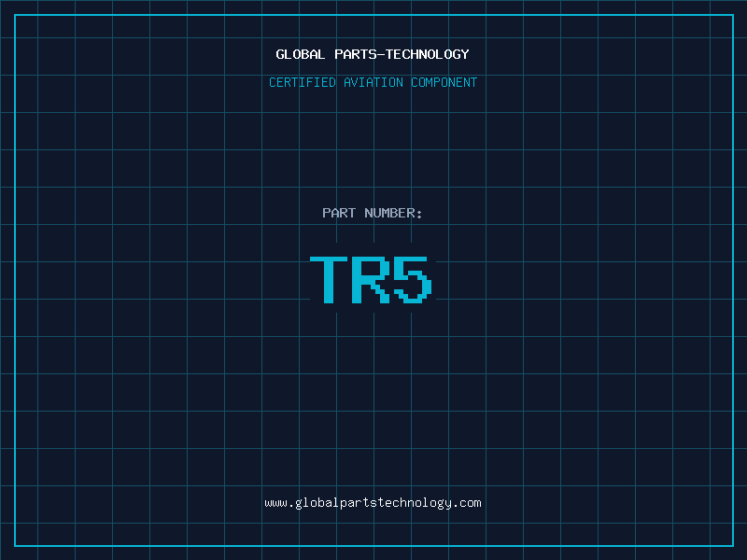Viewport: 747px width, 560px height.
Task: Select the TR5 part number
Action: (x=372, y=280)
